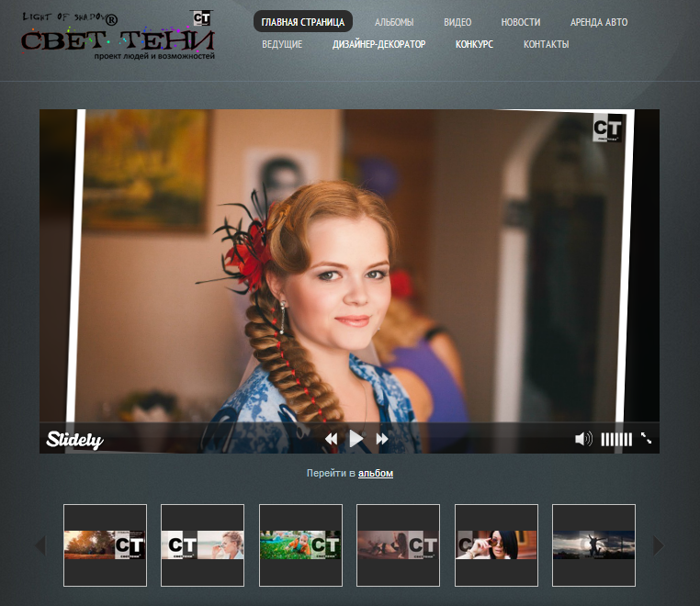Open the Конкурс menu link

(x=474, y=44)
